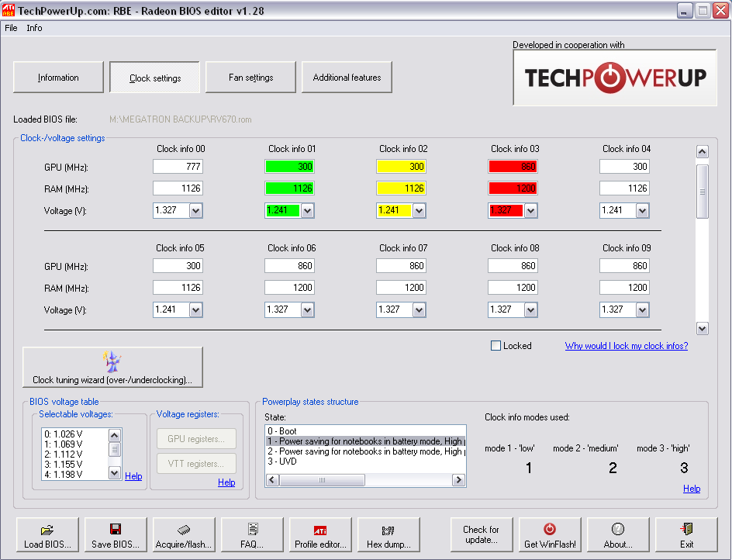Open Acquire/flash via chip icon
This screenshot has height=560, width=732.
point(184,529)
